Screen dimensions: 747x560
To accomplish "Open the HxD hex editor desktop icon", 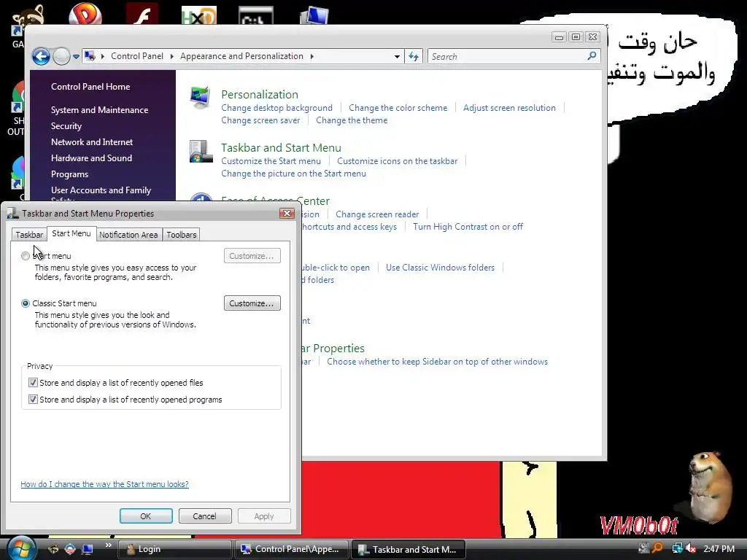I will click(199, 15).
